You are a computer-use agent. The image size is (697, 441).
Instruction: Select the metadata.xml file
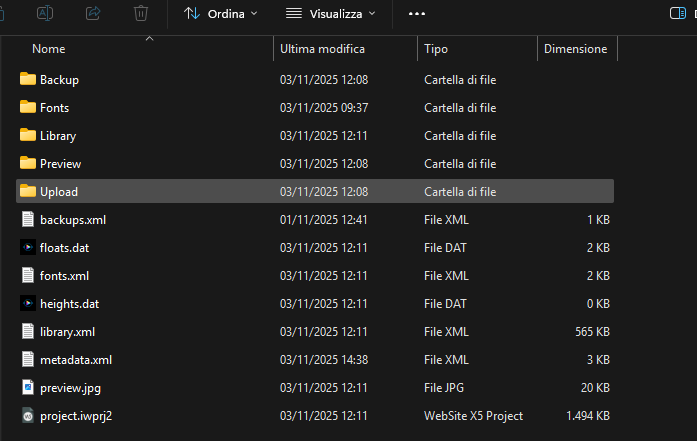(x=75, y=360)
